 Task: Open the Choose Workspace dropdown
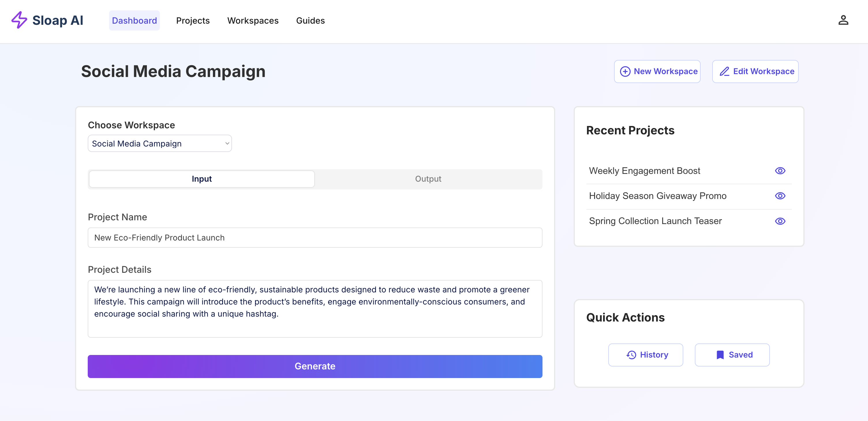point(160,144)
